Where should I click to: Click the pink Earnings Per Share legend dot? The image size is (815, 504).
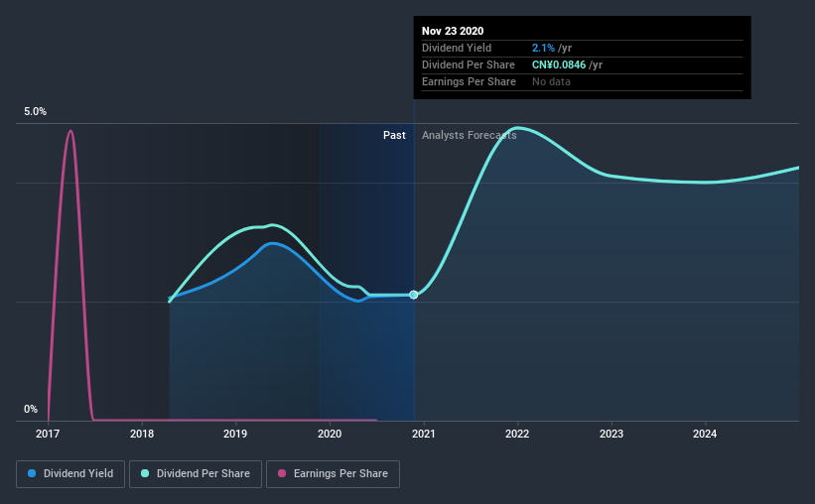(x=282, y=473)
